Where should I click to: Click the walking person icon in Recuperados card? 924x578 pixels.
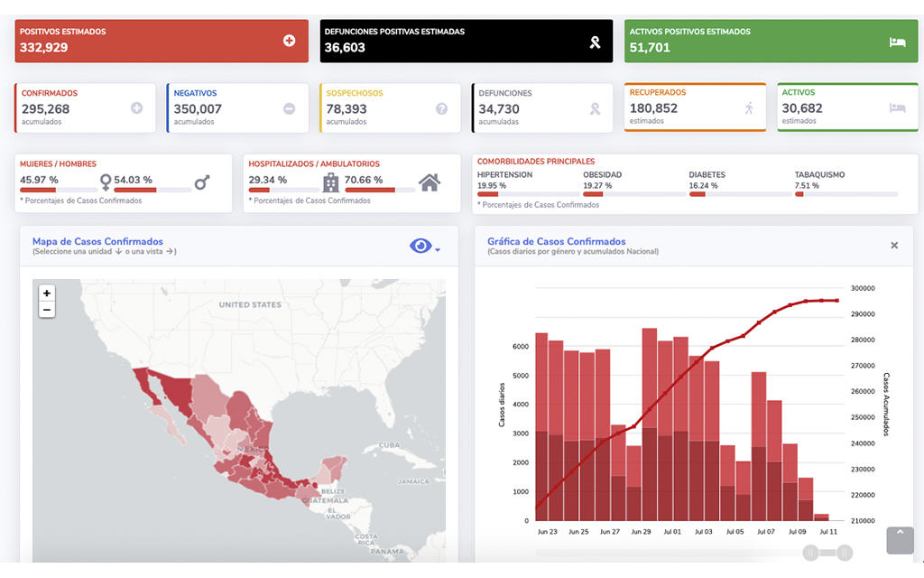[748, 108]
